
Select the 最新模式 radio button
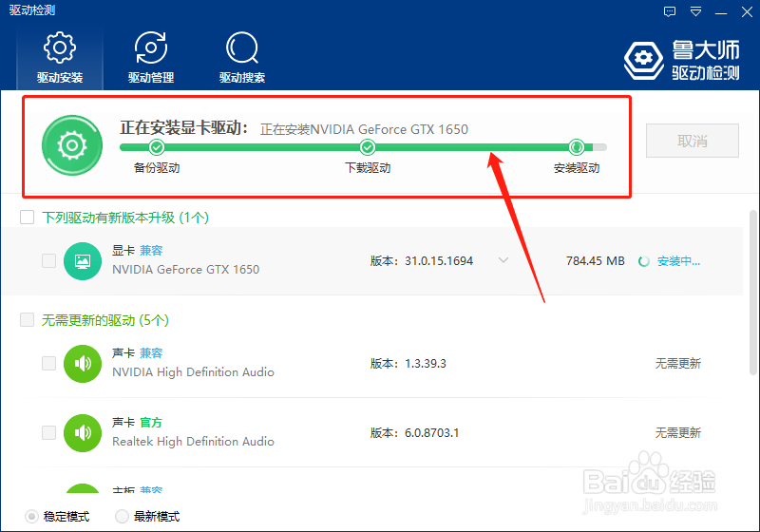tap(122, 517)
